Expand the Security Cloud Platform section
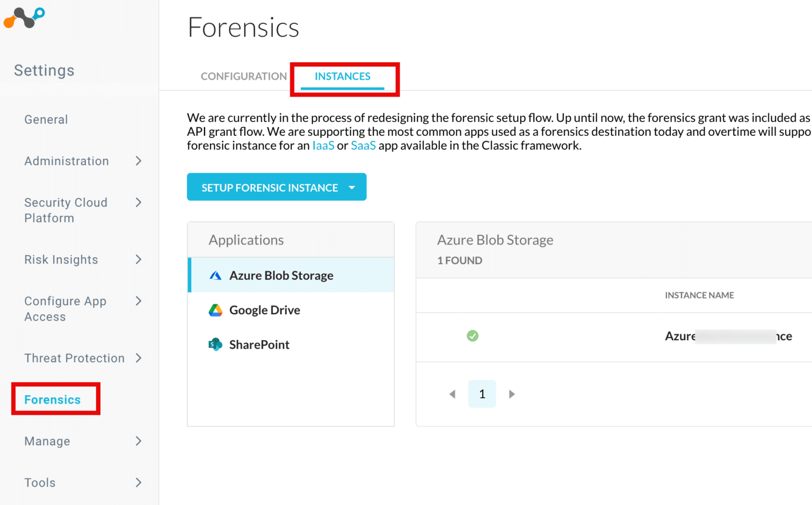 click(x=139, y=202)
